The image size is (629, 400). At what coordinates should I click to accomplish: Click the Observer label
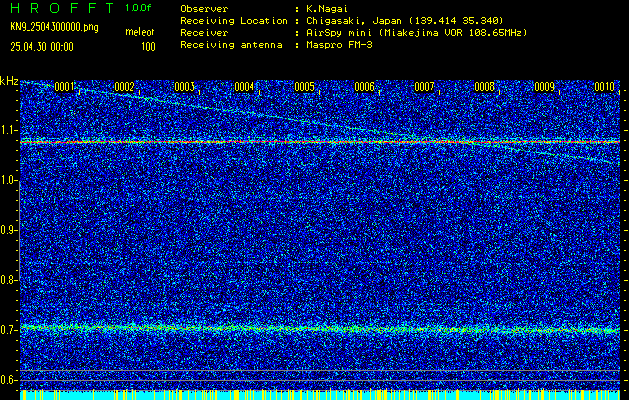click(x=204, y=9)
